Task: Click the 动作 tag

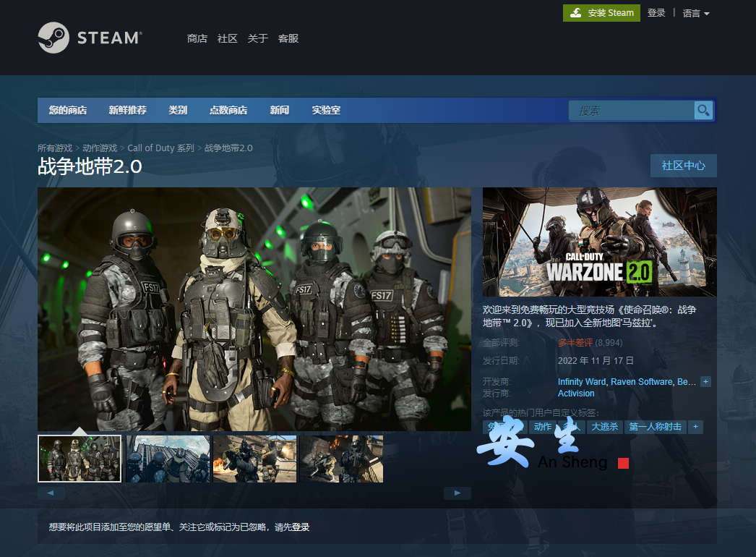Action: coord(542,427)
